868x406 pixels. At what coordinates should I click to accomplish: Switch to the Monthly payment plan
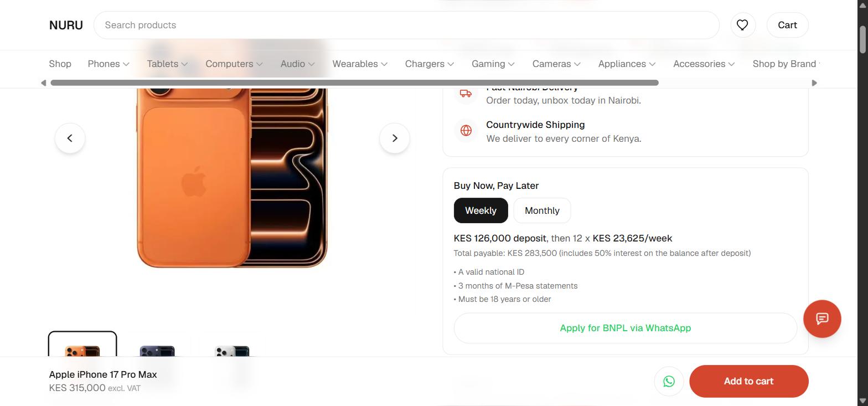(x=542, y=210)
